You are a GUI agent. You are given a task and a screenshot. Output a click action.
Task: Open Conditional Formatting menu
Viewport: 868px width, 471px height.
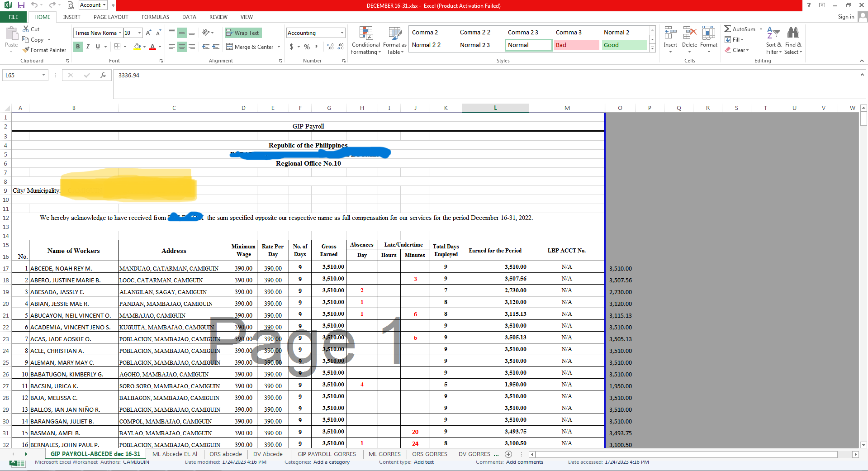pos(365,41)
